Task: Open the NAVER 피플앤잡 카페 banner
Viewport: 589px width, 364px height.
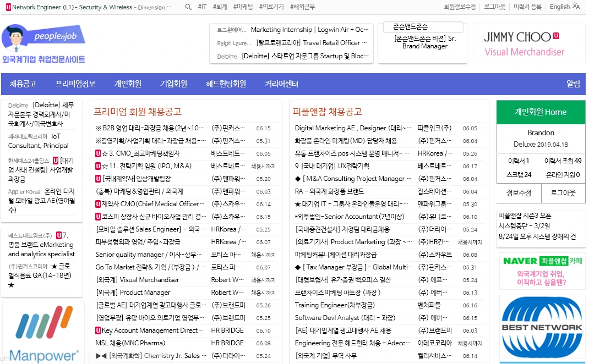Action: pyautogui.click(x=542, y=272)
